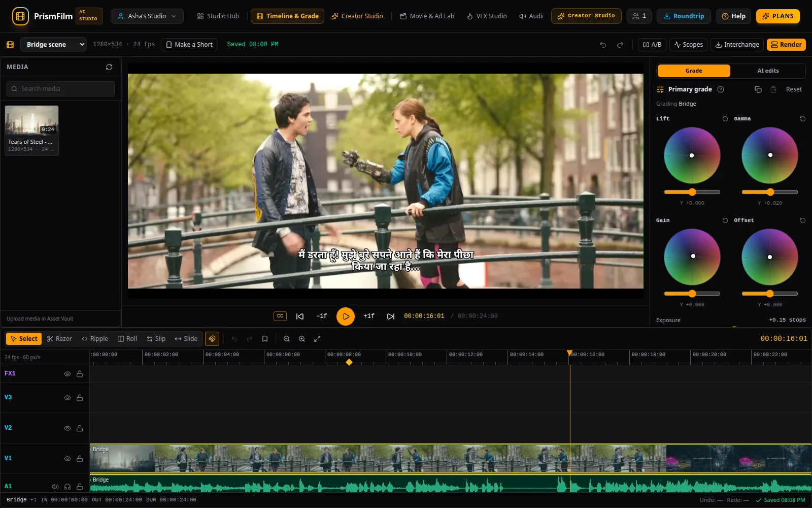The image size is (812, 508).
Task: Add a bookmark marker in the timeline toolbar
Action: coord(265,339)
